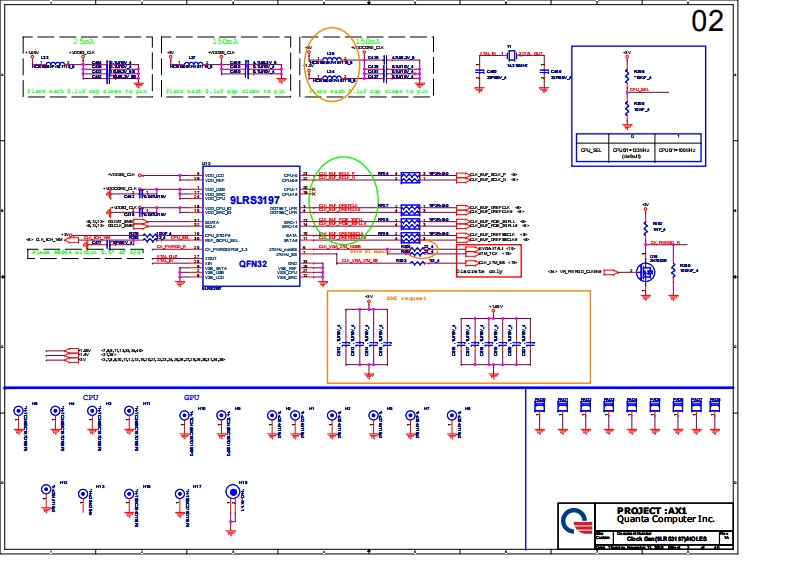Click the small orange ellipse near the resistor
This screenshot has width=793, height=561.
click(x=425, y=250)
